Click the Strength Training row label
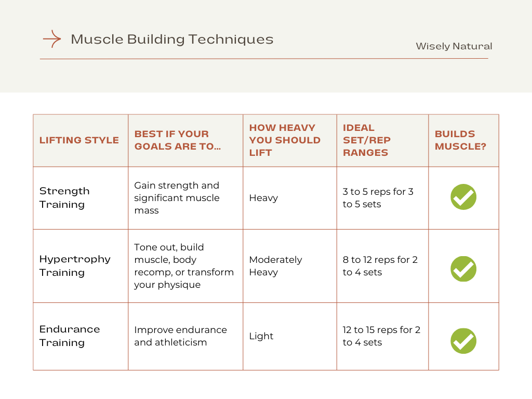Screen dimensions: 532x399 64,198
